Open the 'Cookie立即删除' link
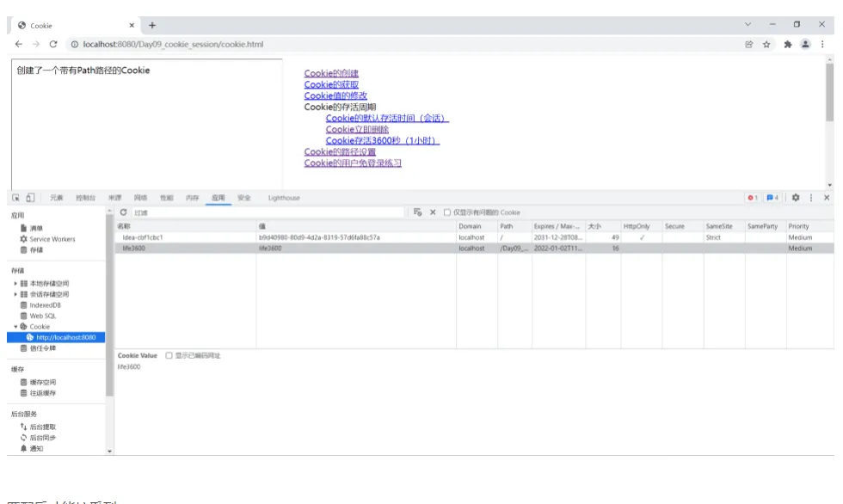 [x=357, y=130]
